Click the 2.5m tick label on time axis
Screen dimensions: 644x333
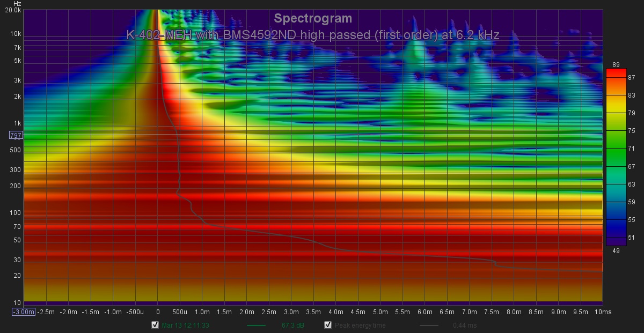269,312
